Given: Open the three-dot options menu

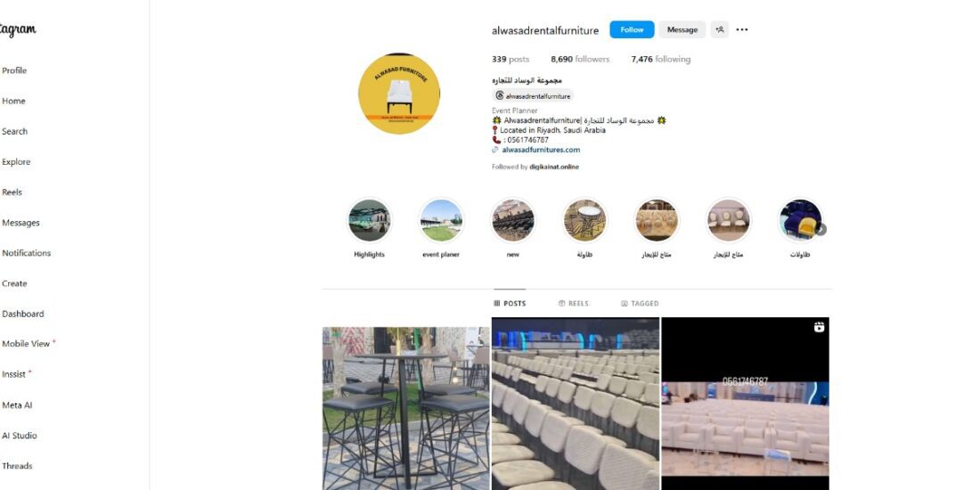Looking at the screenshot, I should coord(742,29).
